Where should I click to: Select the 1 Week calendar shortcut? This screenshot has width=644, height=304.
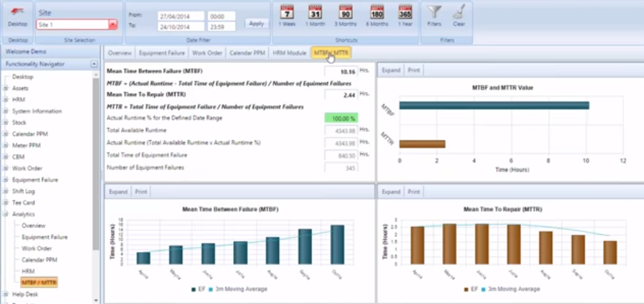pyautogui.click(x=287, y=12)
